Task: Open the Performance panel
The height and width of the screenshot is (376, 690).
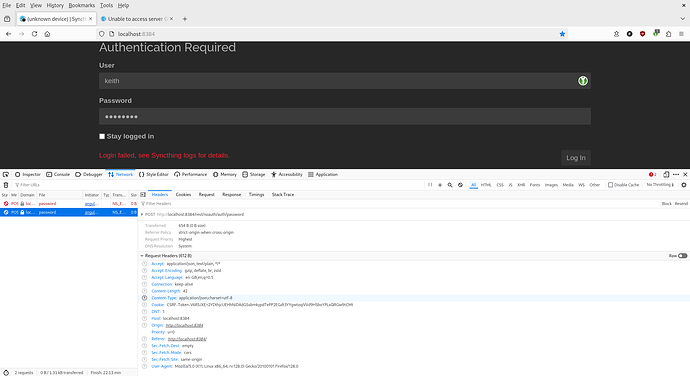Action: [x=191, y=174]
